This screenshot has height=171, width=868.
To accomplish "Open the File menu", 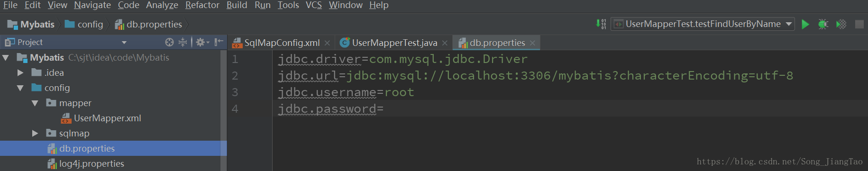I will point(10,5).
